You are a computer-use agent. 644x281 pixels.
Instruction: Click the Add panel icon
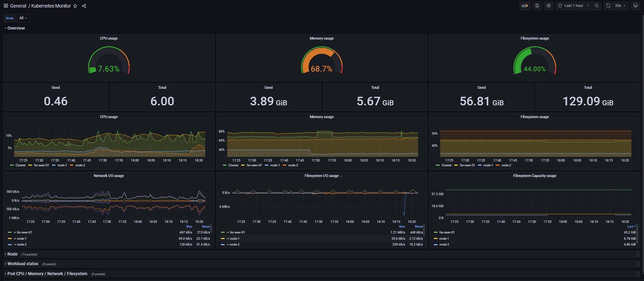(525, 6)
